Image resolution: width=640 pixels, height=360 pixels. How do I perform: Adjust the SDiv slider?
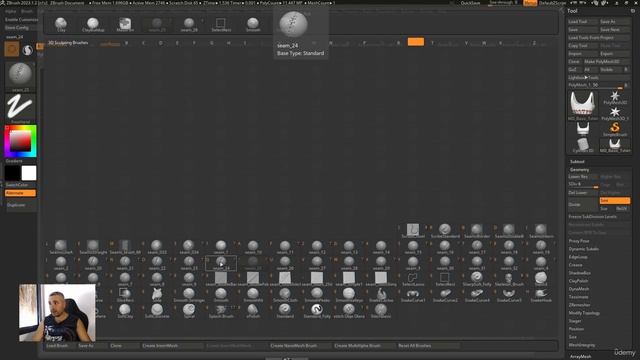click(x=583, y=184)
